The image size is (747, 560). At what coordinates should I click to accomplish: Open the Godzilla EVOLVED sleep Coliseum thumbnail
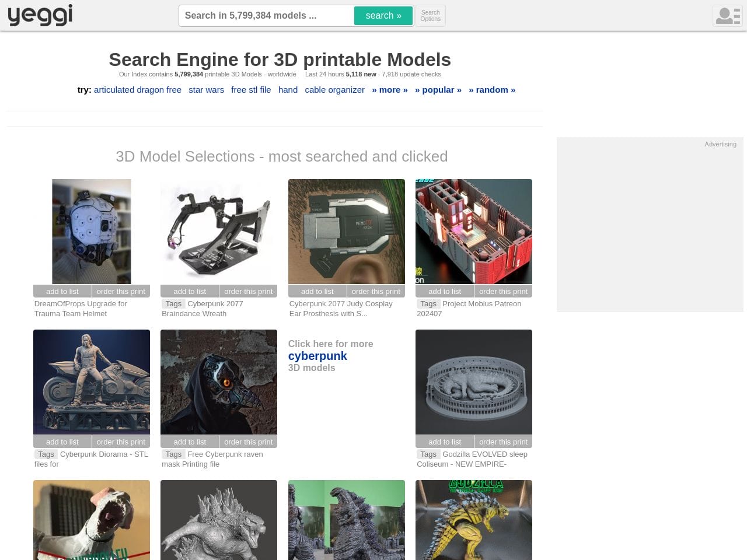click(x=473, y=381)
